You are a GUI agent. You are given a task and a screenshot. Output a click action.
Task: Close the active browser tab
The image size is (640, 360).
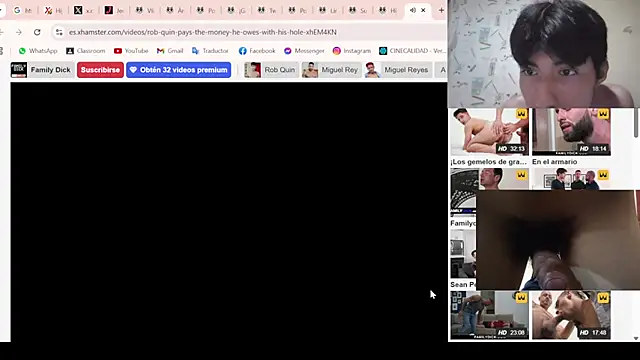click(x=423, y=10)
